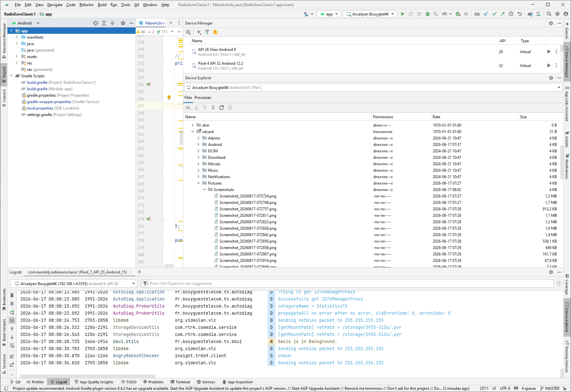Expand the DCIM folder
This screenshot has width=571, height=392.
pyautogui.click(x=198, y=151)
